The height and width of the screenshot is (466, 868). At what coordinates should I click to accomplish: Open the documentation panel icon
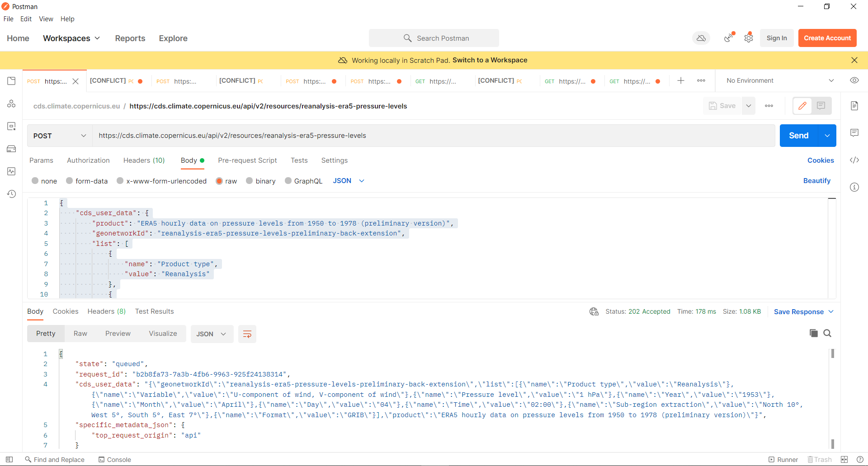[854, 106]
